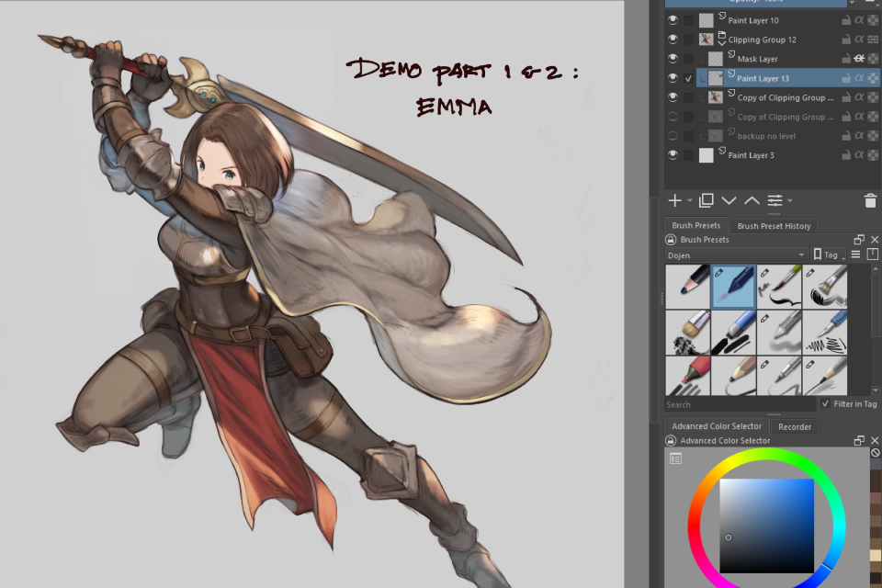Toggle pass-through icon on Clipping Group 12

coord(873,40)
